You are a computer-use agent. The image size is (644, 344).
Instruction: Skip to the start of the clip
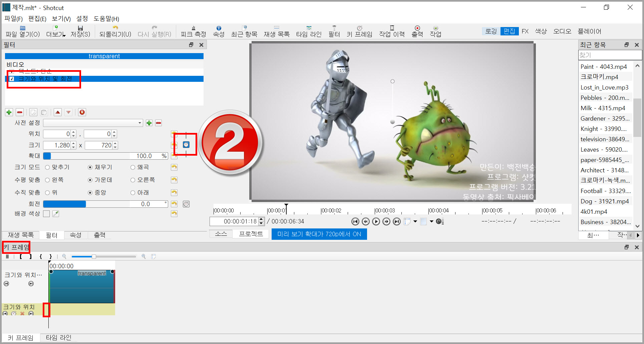(x=355, y=221)
